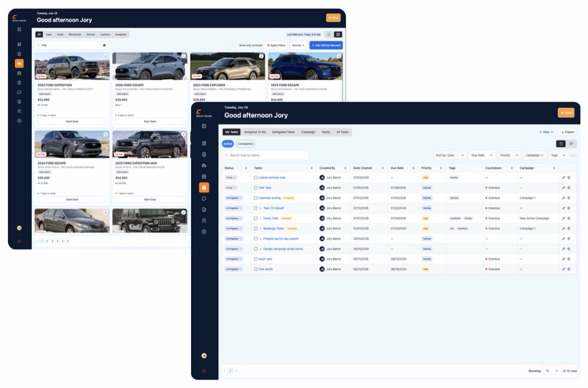Open the 2026 Ford Escape vehicle photo
The image size is (588, 388).
pyautogui.click(x=150, y=66)
